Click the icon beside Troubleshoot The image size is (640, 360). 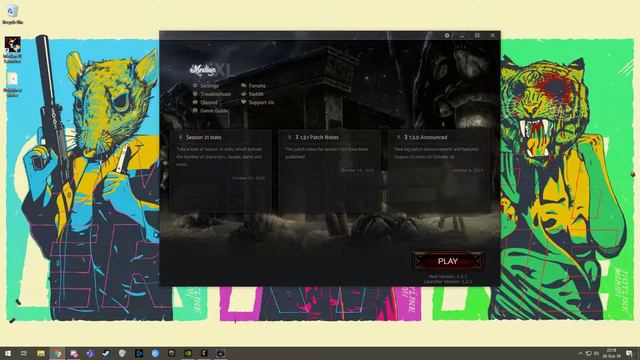195,94
